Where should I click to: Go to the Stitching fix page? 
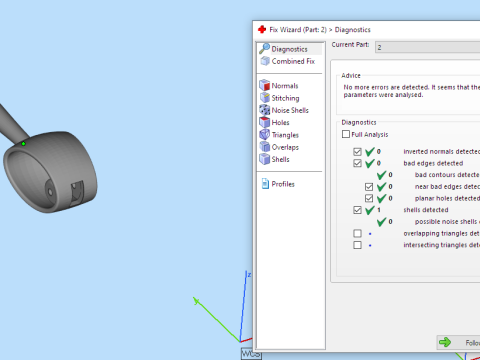pyautogui.click(x=285, y=98)
